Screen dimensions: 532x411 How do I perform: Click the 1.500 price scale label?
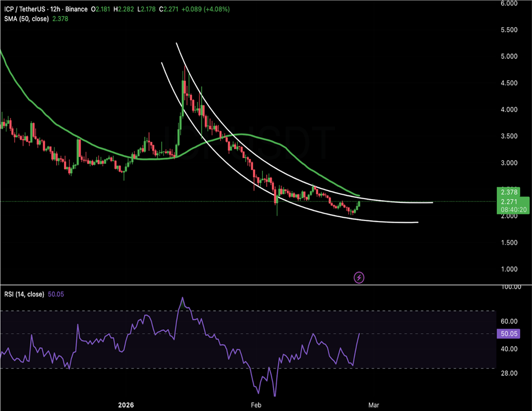tap(511, 243)
